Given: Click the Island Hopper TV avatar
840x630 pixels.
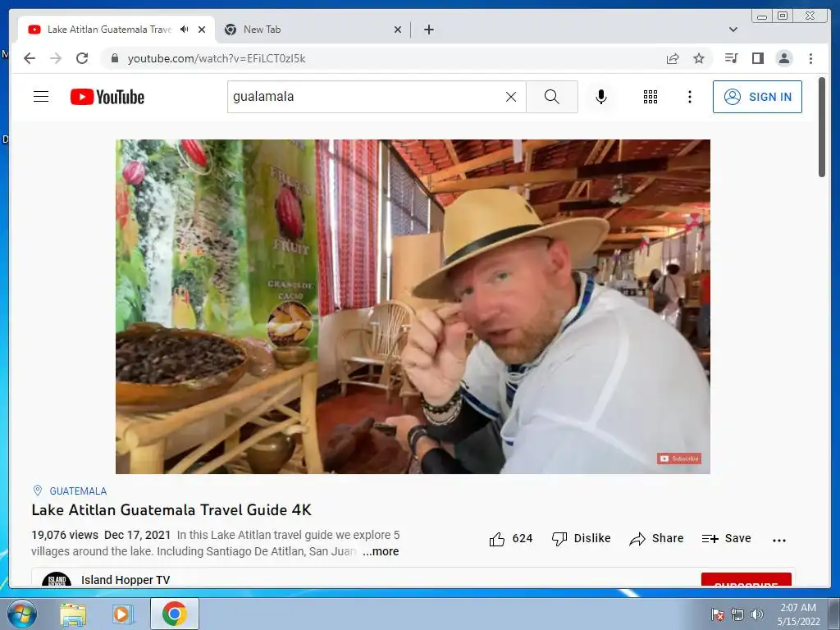Looking at the screenshot, I should point(57,580).
